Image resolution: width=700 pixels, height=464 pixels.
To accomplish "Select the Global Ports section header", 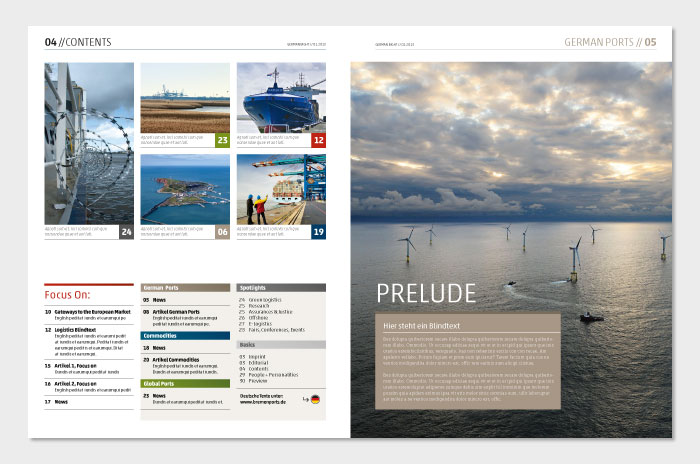I will point(185,383).
